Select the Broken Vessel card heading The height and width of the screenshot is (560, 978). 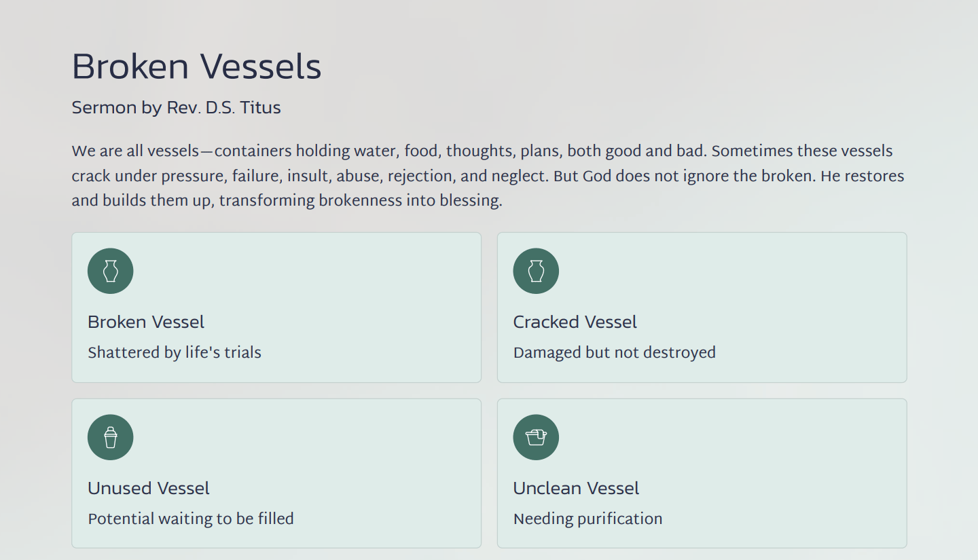click(x=146, y=322)
